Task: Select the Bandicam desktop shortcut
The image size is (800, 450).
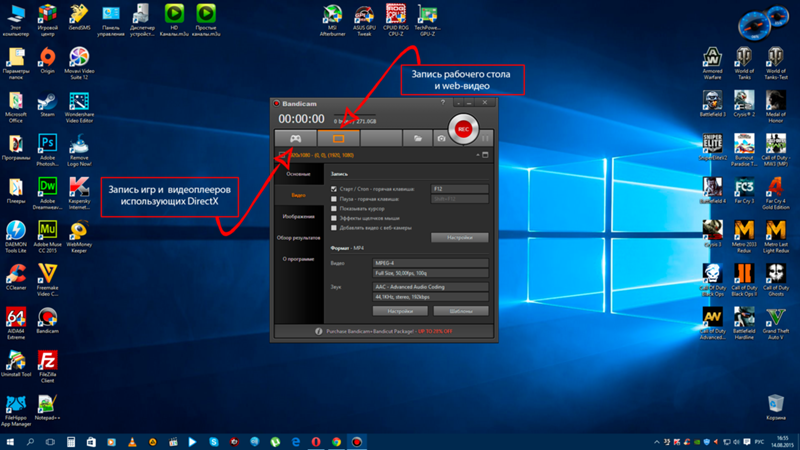Action: [47, 320]
